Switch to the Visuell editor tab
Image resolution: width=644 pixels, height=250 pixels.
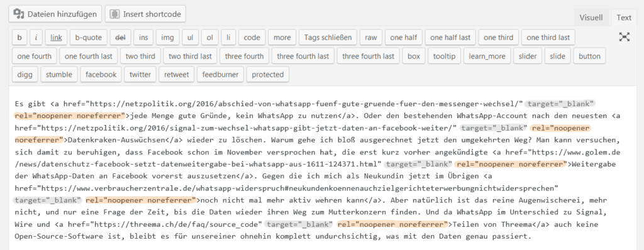[x=591, y=17]
